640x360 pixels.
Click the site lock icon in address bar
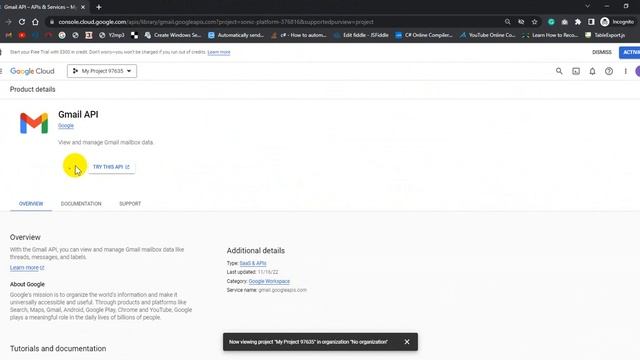click(x=51, y=22)
